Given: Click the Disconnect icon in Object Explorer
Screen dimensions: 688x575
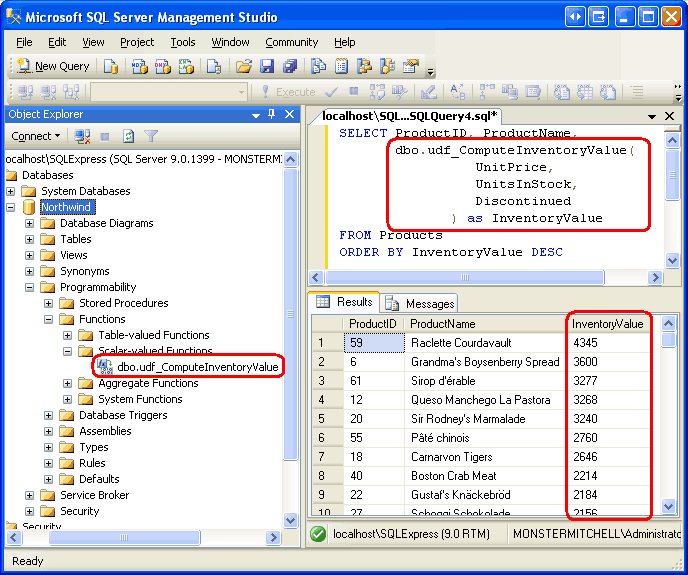Looking at the screenshot, I should pyautogui.click(x=83, y=136).
